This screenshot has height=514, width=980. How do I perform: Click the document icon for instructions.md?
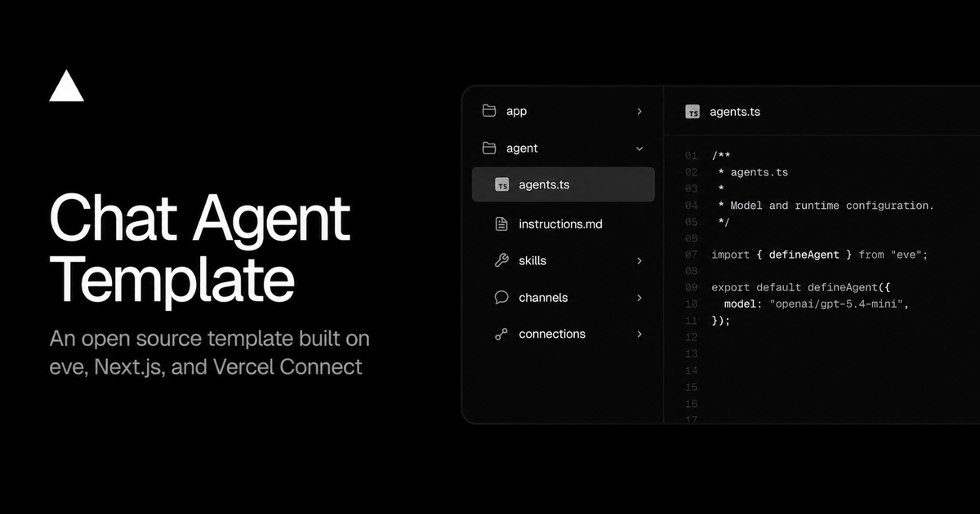point(502,224)
